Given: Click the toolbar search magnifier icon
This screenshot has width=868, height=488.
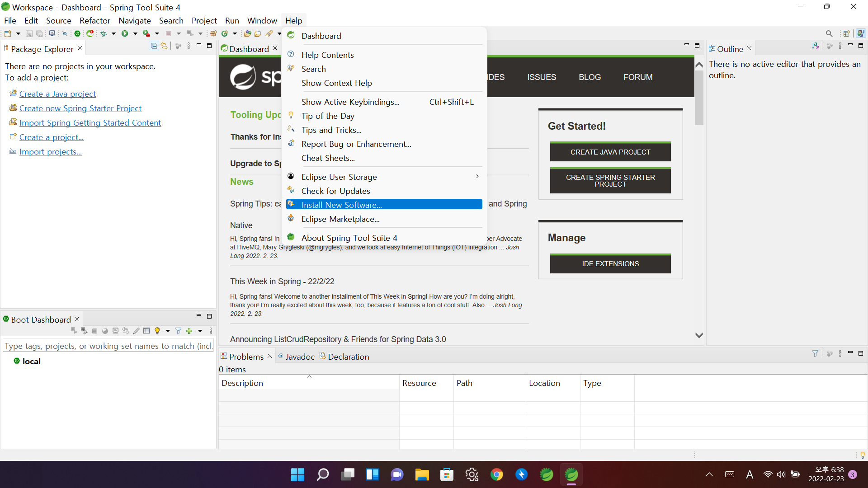Looking at the screenshot, I should [x=829, y=33].
